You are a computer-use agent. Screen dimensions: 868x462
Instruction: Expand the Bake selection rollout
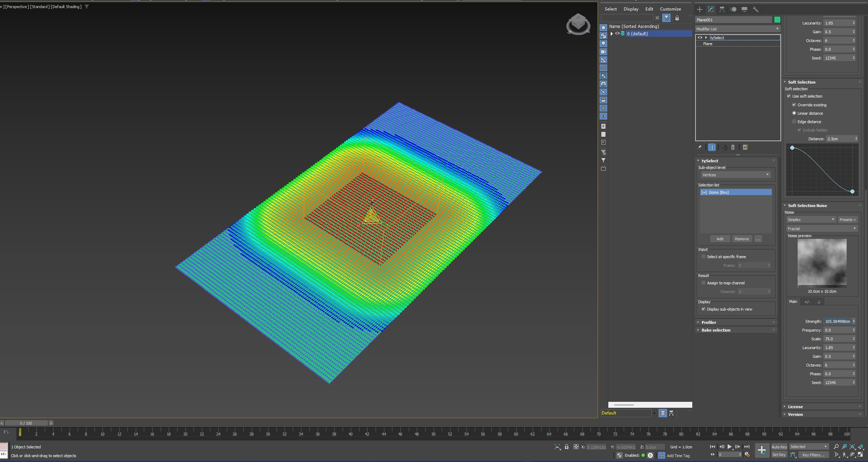point(716,330)
